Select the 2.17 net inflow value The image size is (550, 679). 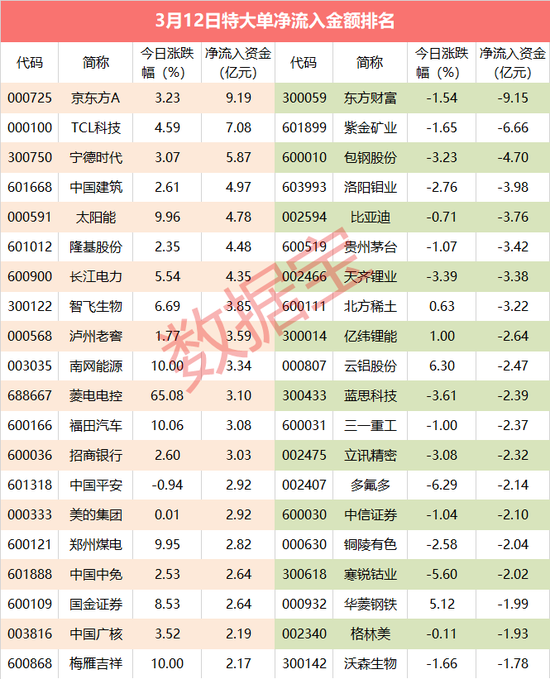click(x=238, y=663)
